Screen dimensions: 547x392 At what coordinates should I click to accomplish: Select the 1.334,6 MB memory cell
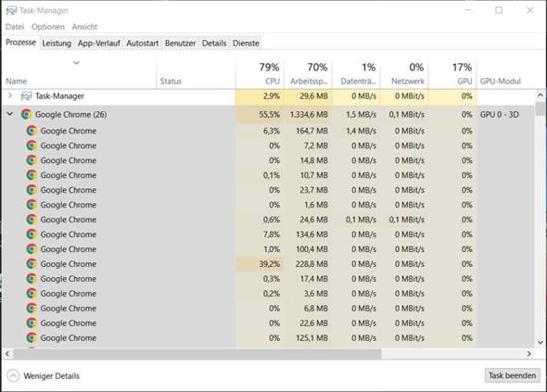pyautogui.click(x=308, y=114)
